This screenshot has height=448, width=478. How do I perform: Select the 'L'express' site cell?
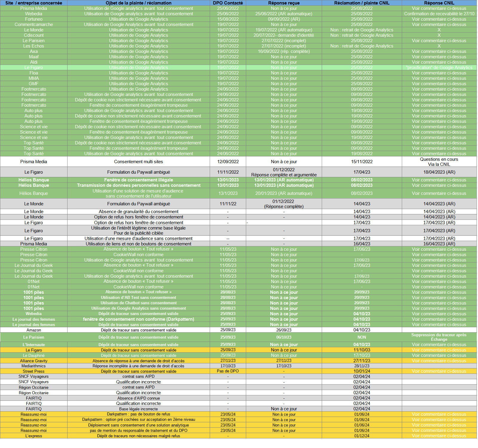[x=34, y=436]
